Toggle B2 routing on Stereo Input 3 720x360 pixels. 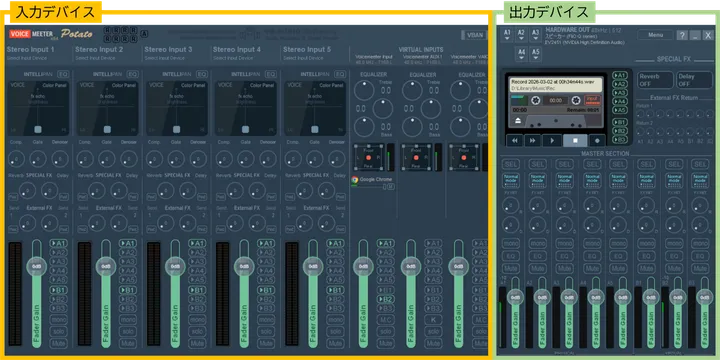(197, 299)
